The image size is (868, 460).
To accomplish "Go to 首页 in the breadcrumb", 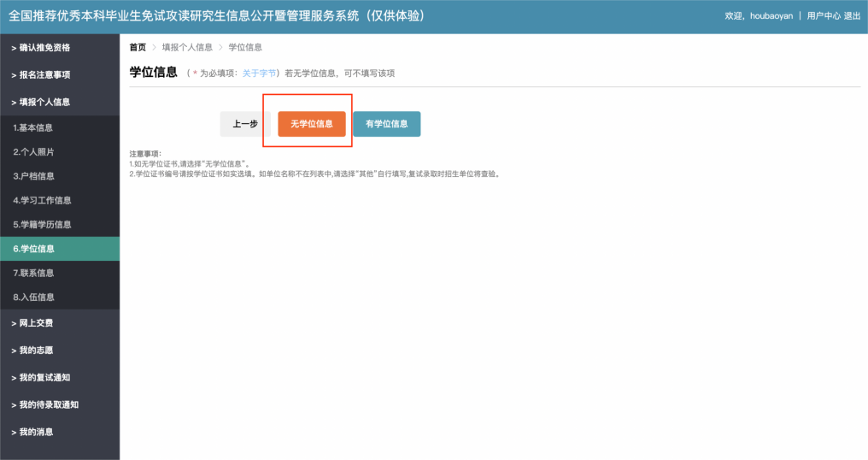I will pyautogui.click(x=138, y=47).
